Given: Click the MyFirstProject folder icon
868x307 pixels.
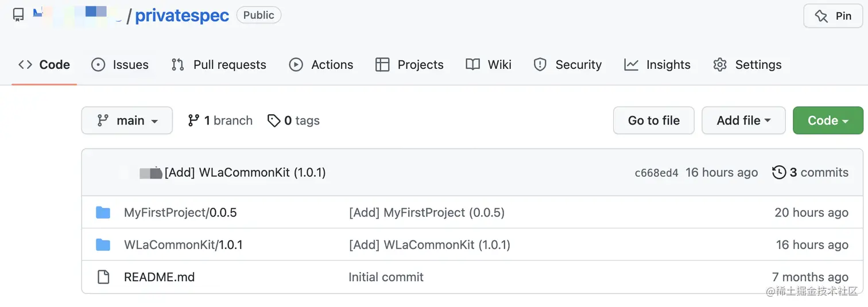Looking at the screenshot, I should pyautogui.click(x=103, y=213).
